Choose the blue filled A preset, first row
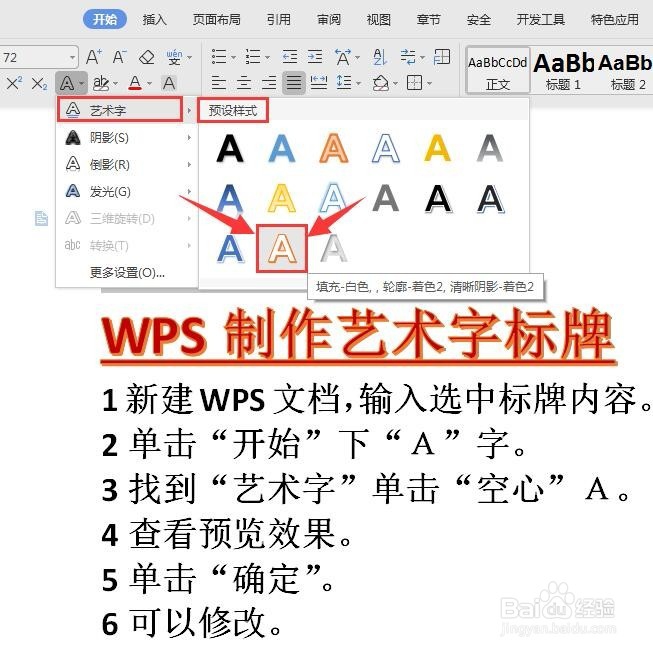 (282, 148)
